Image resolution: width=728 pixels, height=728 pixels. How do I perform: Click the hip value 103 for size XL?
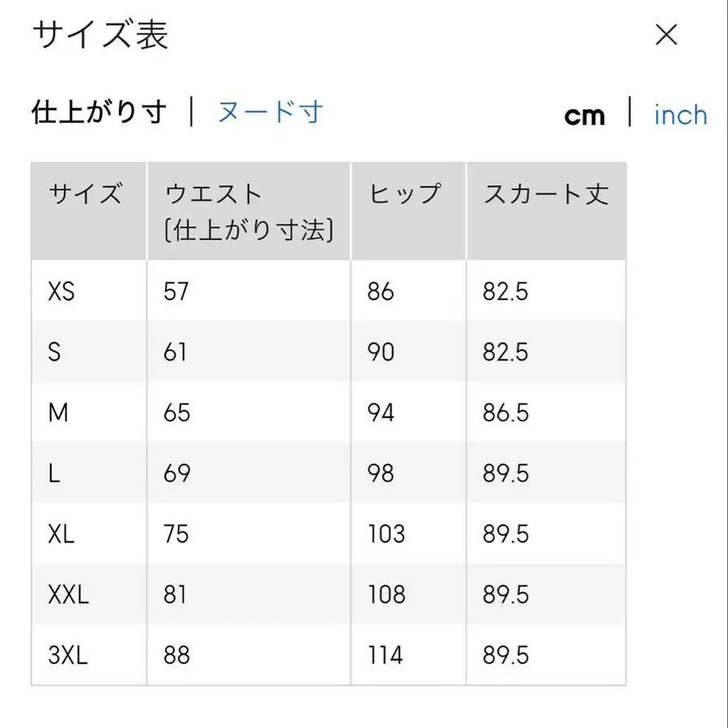tap(385, 535)
